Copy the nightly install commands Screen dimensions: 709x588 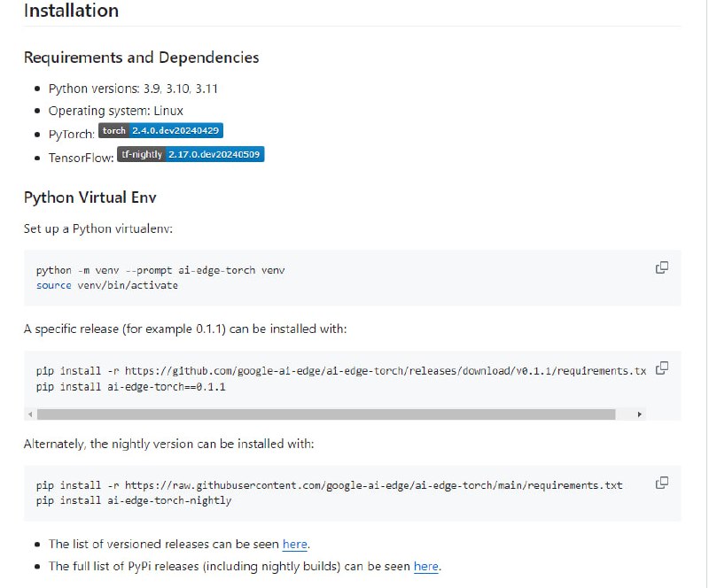pos(661,484)
